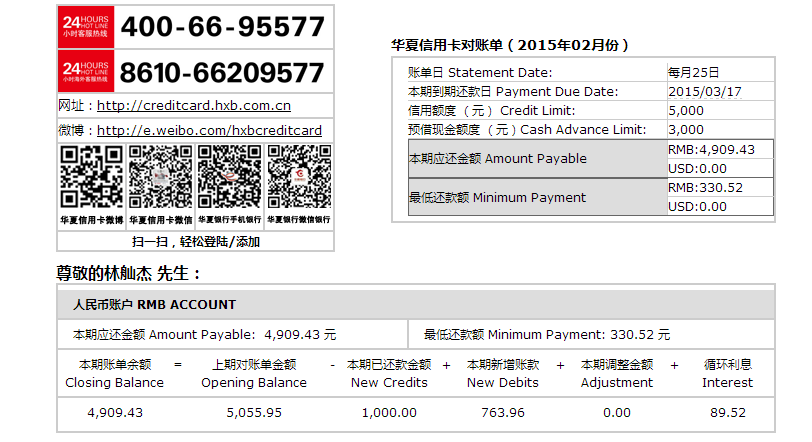Image resolution: width=812 pixels, height=442 pixels.
Task: Click the 扫一扫，轻松登陆/添加 caption
Action: [196, 242]
